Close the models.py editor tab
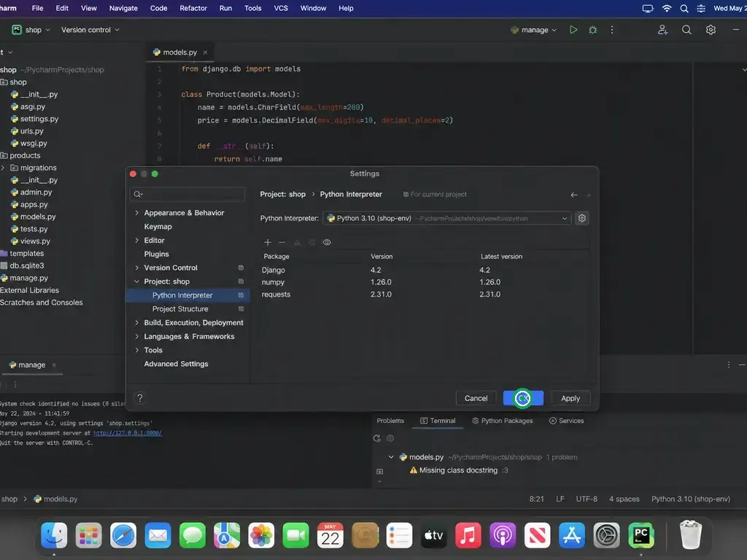Viewport: 747px width, 560px height. [205, 52]
